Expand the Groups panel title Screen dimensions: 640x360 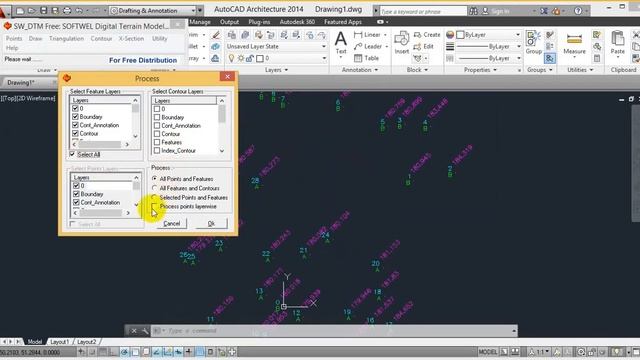[539, 70]
